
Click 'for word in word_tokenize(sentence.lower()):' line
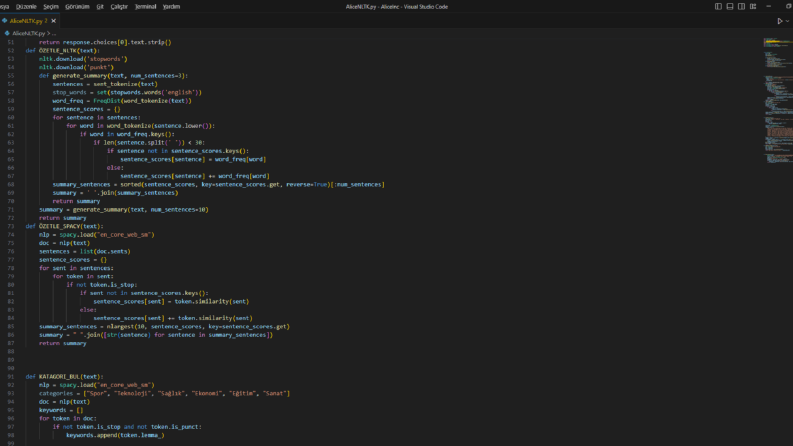coord(141,126)
